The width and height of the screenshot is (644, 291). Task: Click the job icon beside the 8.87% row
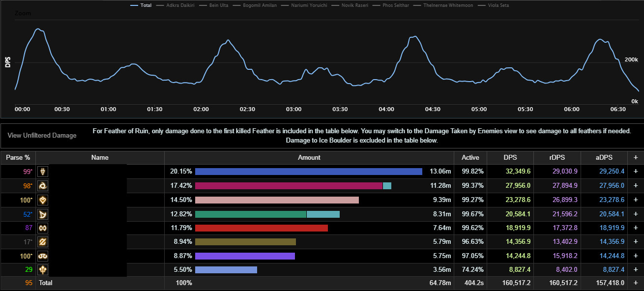pos(44,256)
